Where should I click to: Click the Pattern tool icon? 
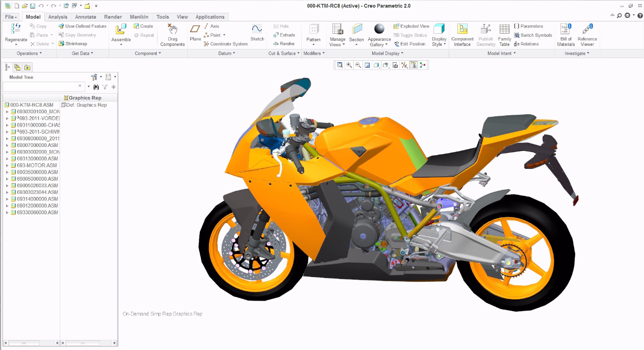314,30
